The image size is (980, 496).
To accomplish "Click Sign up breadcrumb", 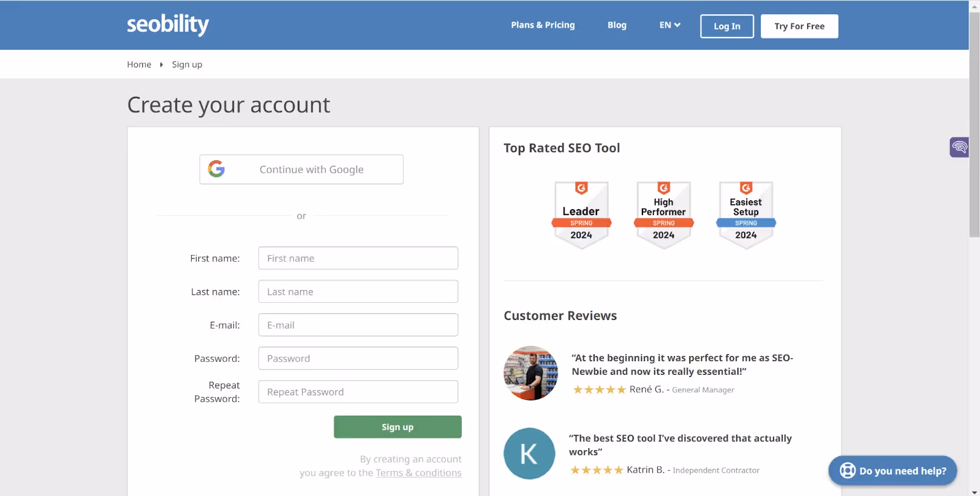I will 187,64.
